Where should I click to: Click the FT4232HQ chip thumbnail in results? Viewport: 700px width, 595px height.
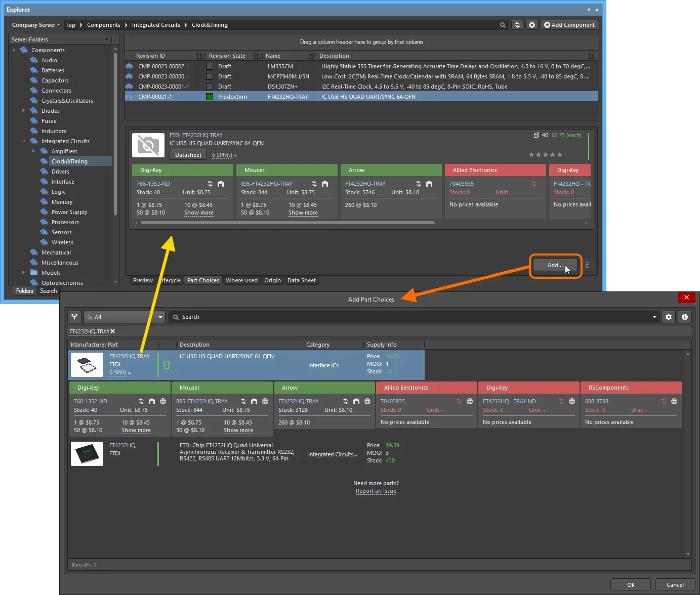(x=87, y=454)
